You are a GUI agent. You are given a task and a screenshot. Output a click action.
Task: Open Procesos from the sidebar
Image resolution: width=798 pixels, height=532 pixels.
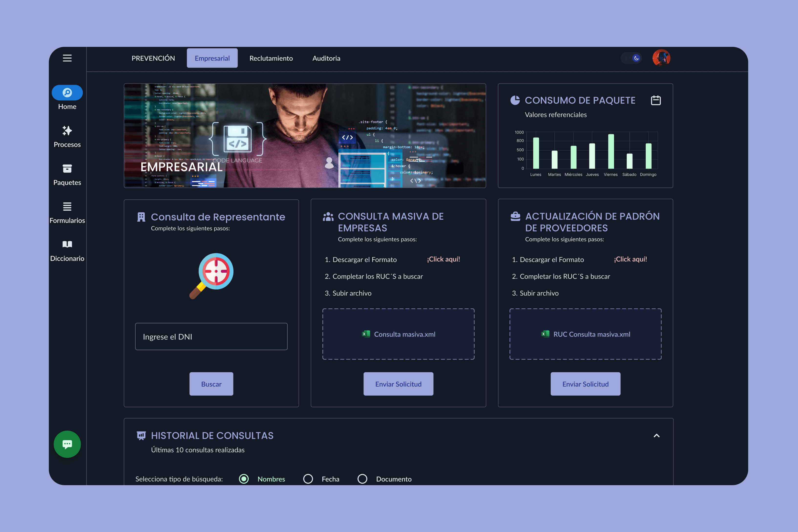pos(67,131)
